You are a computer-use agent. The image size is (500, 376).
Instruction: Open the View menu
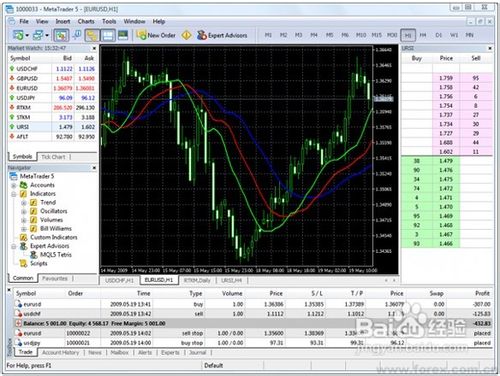click(42, 21)
